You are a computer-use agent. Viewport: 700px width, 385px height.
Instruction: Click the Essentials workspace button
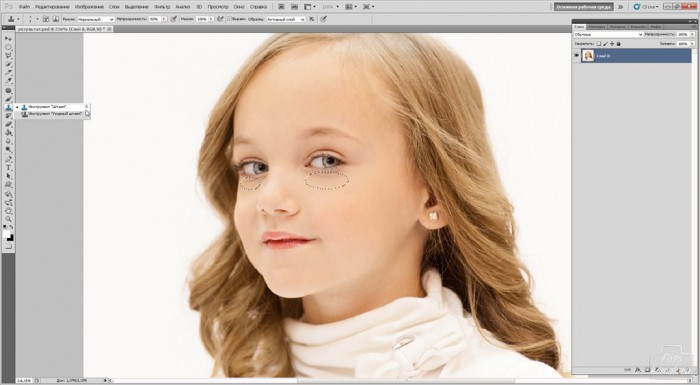(583, 7)
